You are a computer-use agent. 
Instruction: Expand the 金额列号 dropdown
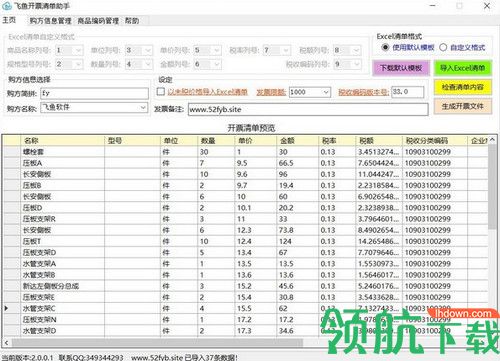(x=217, y=64)
